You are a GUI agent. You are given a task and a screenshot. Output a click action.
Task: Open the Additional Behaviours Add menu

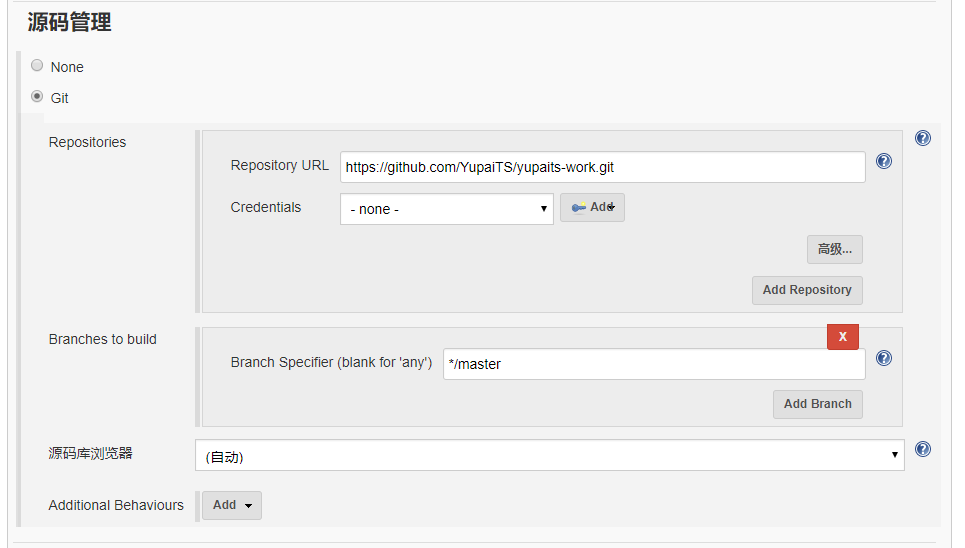pyautogui.click(x=232, y=505)
